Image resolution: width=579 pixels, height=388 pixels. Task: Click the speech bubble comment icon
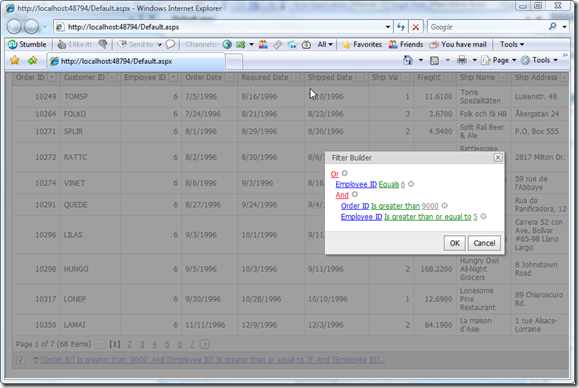coord(170,44)
